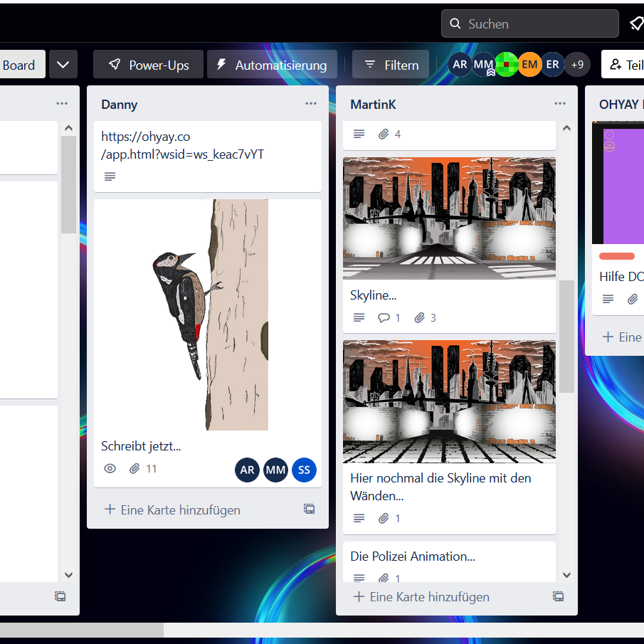Click the AR member avatar in header
Image resolution: width=644 pixels, height=644 pixels.
[460, 65]
